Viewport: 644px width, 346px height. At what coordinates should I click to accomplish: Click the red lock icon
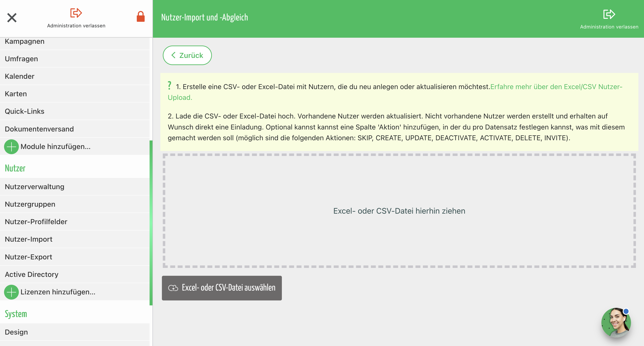(141, 17)
